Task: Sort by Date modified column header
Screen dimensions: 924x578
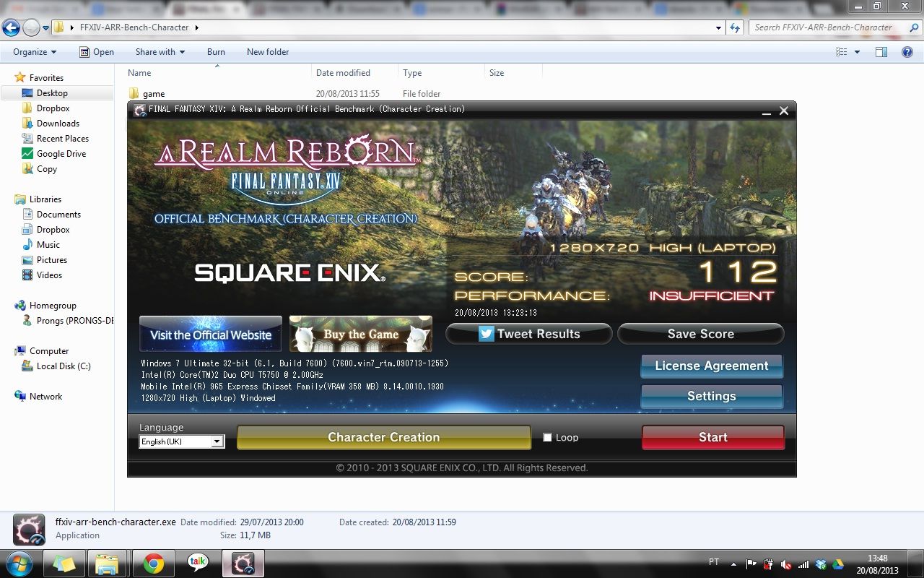Action: tap(343, 72)
